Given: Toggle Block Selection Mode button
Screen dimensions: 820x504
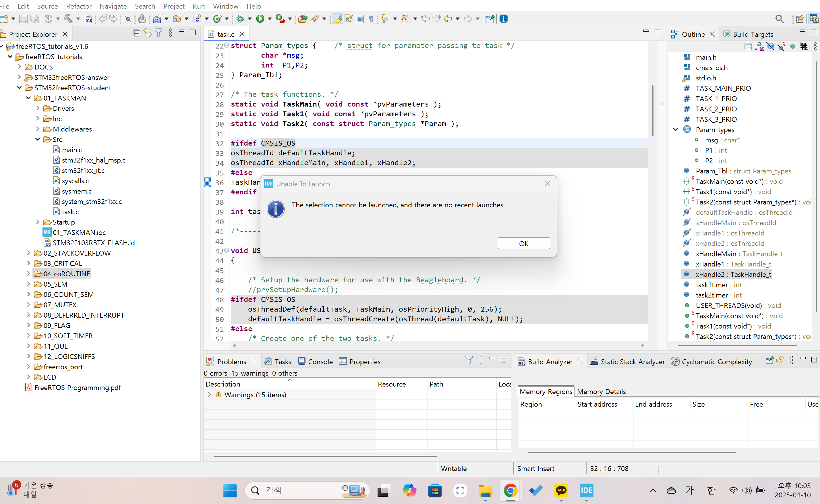Looking at the screenshot, I should 360,19.
